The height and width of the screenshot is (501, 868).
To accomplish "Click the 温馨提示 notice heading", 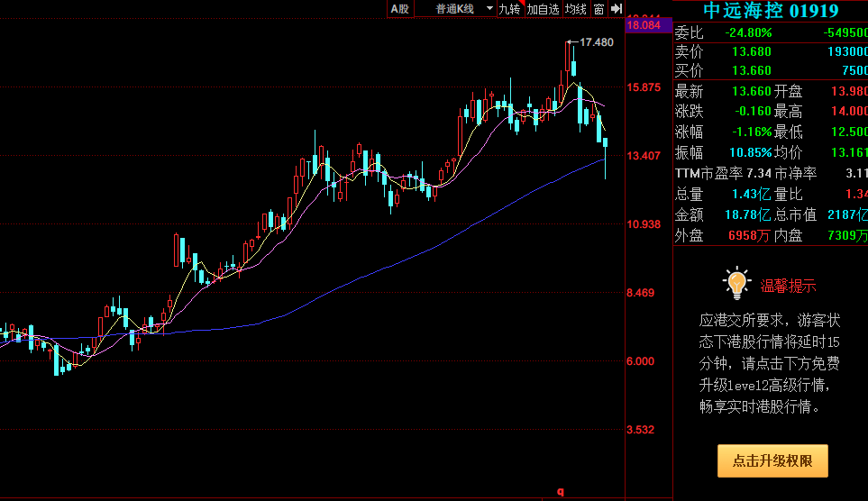I will coord(789,287).
